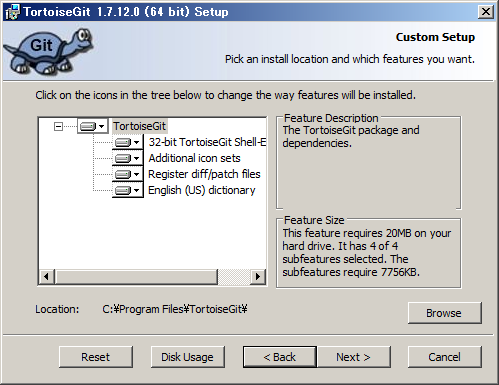Click the installer icon in the title bar
Image resolution: width=499 pixels, height=385 pixels.
point(13,12)
